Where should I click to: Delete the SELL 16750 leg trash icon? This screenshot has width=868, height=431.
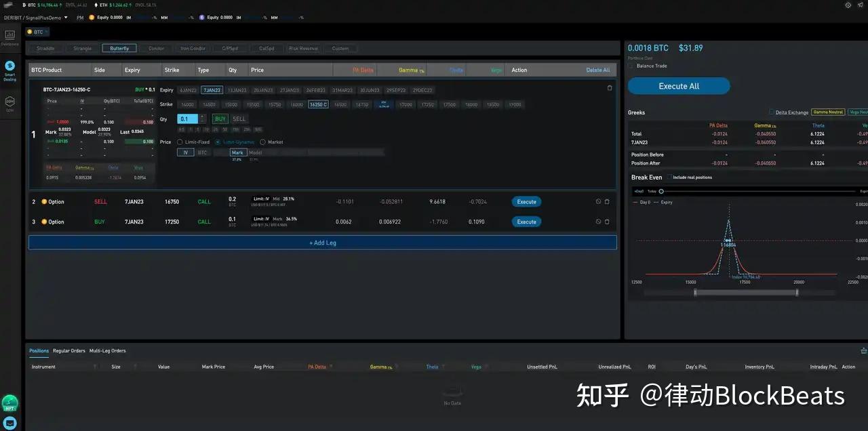pos(607,202)
